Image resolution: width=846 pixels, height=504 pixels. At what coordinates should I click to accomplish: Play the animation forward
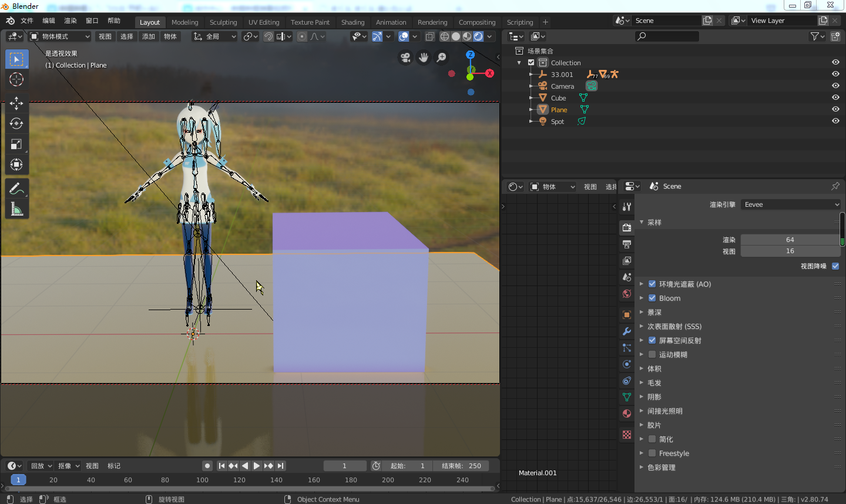click(x=257, y=466)
